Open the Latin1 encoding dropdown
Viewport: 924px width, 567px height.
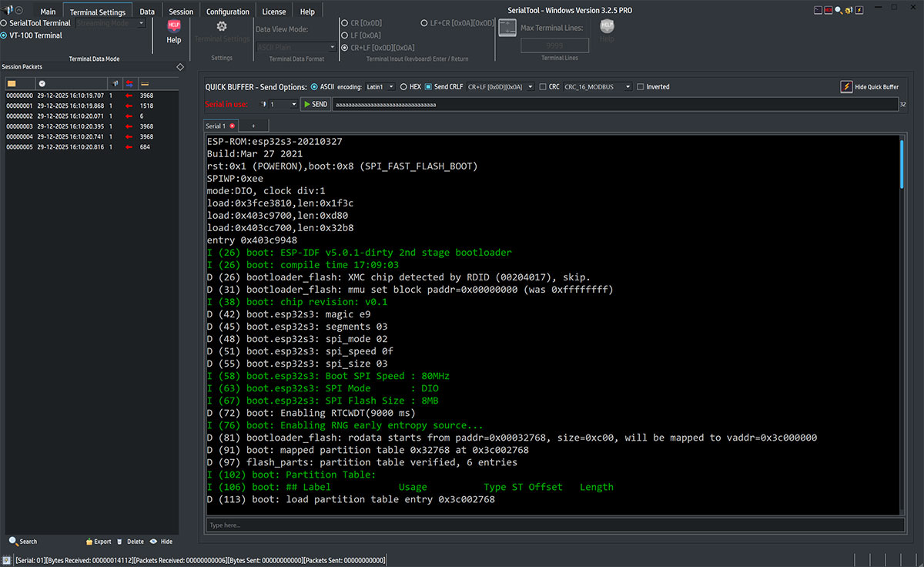click(x=380, y=87)
